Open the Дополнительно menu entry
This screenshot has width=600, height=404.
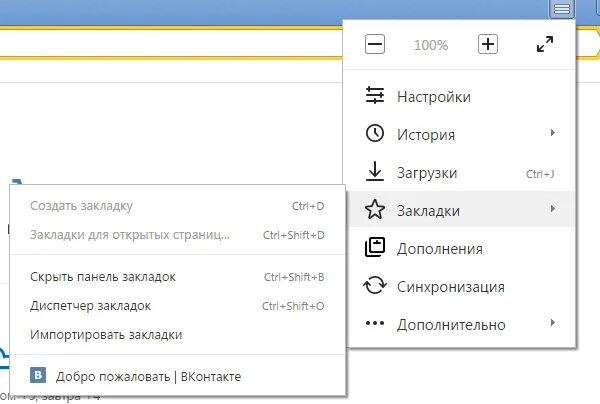click(461, 324)
